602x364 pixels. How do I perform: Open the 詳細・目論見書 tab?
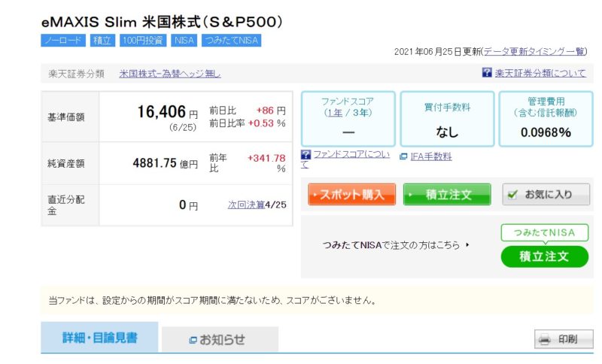click(x=99, y=338)
